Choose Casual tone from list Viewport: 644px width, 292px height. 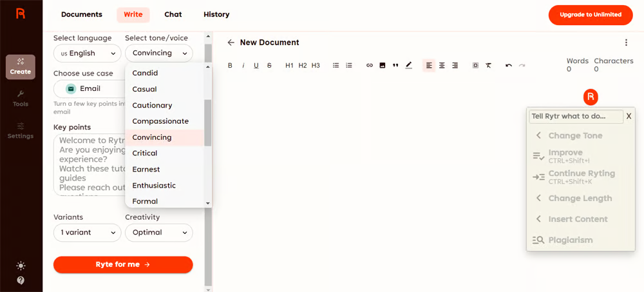coord(165,89)
